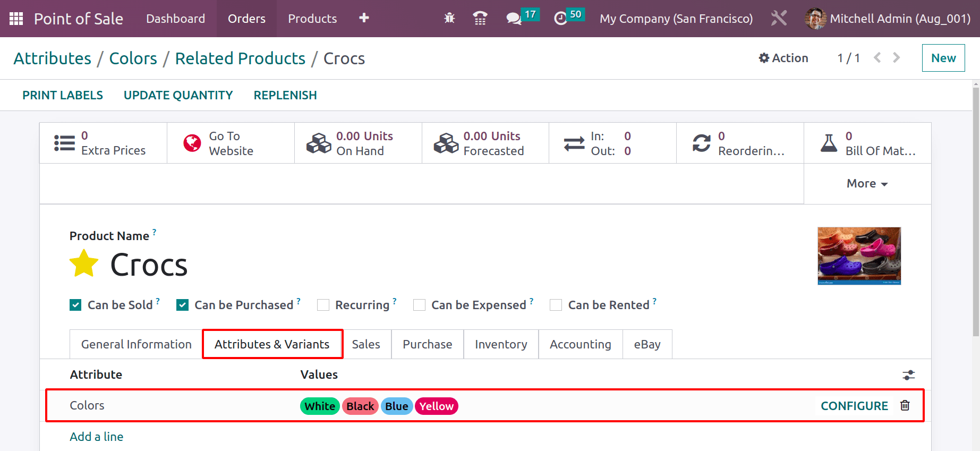Image resolution: width=980 pixels, height=451 pixels.
Task: Delete the Colors attribute line trash icon
Action: coord(905,405)
